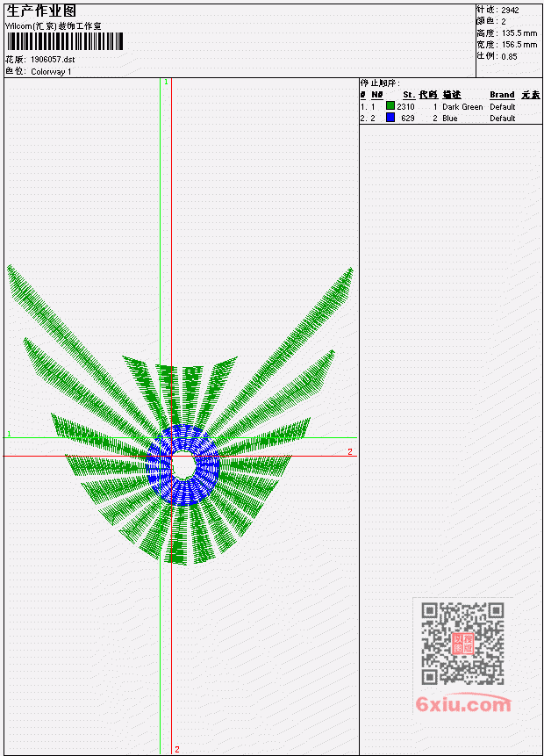Click the N# column header

(376, 95)
